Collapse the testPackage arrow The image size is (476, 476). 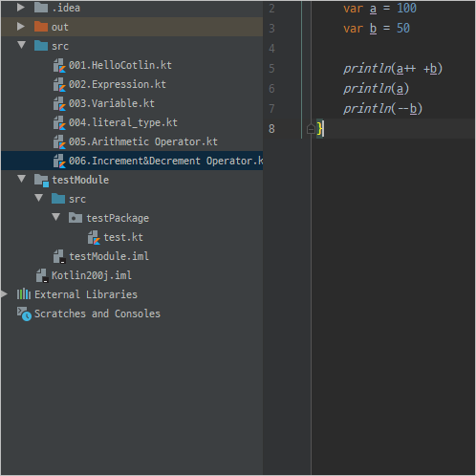[x=56, y=217]
